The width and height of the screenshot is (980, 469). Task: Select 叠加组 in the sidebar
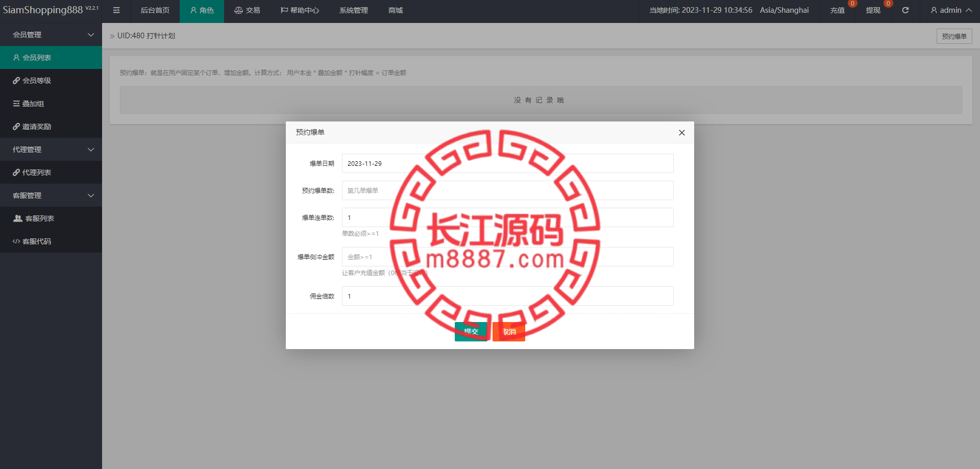point(51,104)
